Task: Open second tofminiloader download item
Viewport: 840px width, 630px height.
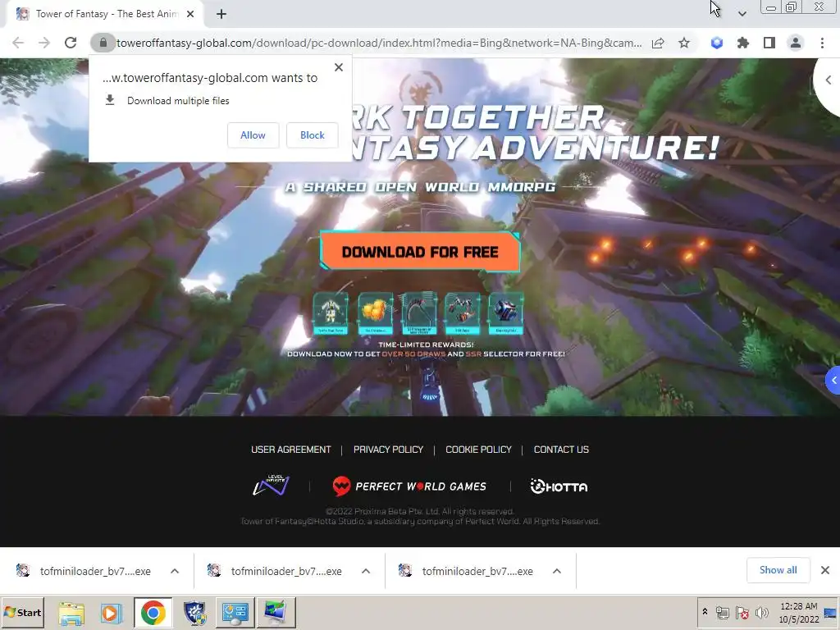Action: (x=276, y=571)
